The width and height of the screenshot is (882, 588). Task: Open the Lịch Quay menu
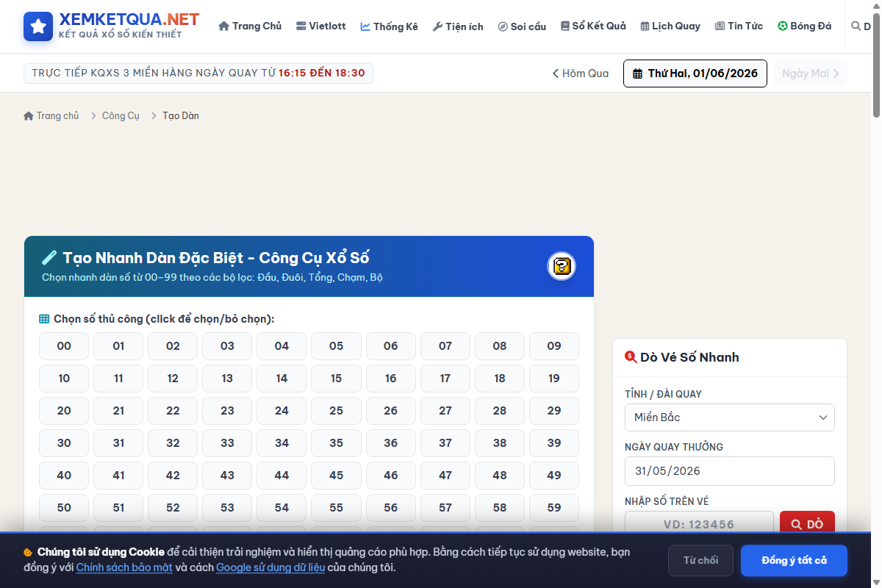click(670, 26)
